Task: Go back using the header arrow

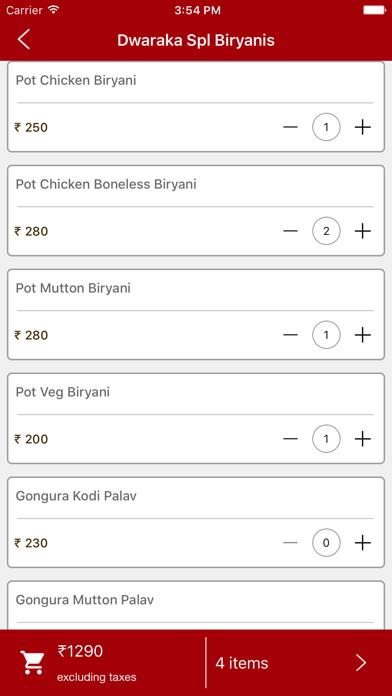Action: coord(24,40)
